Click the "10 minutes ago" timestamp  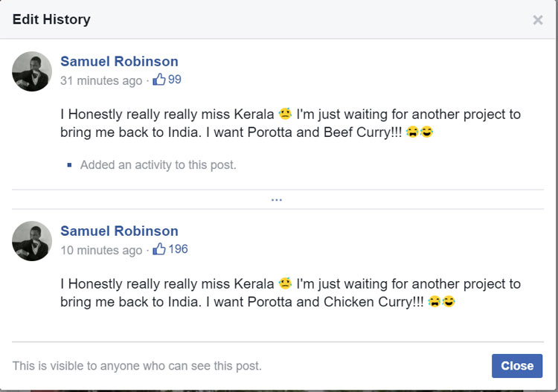(101, 250)
